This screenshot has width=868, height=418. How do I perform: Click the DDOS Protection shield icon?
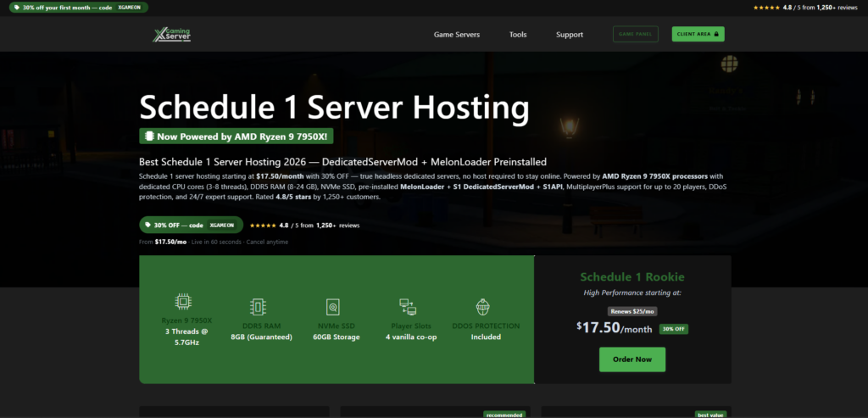pos(482,307)
